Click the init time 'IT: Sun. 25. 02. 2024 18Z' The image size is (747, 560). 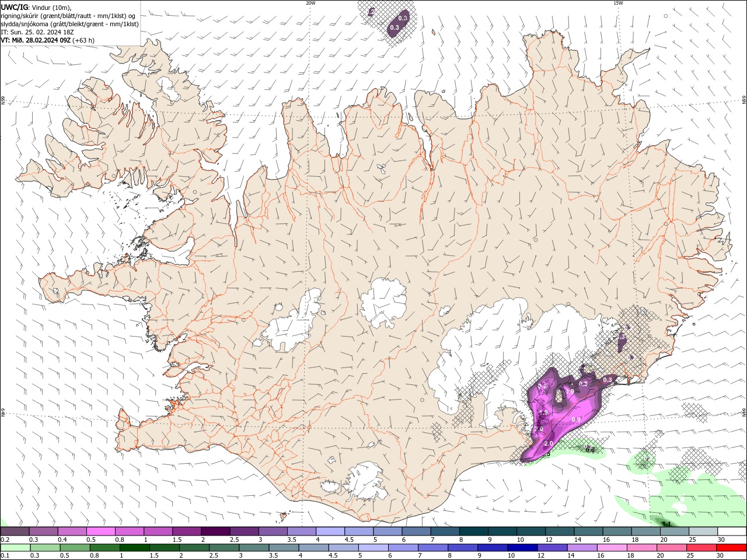(37, 32)
